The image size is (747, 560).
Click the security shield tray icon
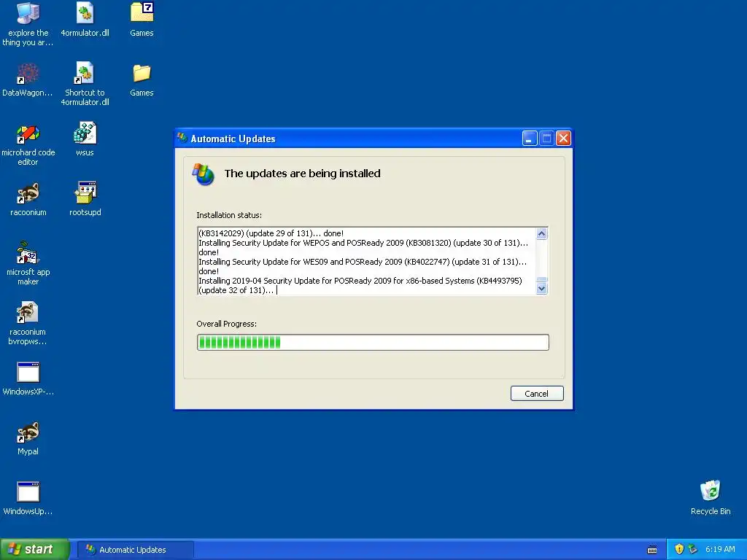coord(679,549)
